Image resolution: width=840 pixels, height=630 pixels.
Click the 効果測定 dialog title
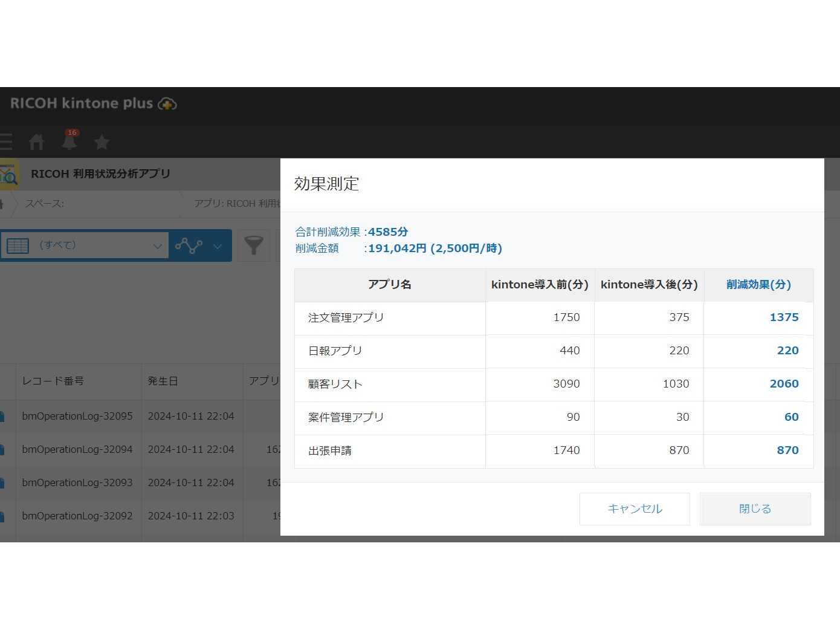tap(326, 184)
